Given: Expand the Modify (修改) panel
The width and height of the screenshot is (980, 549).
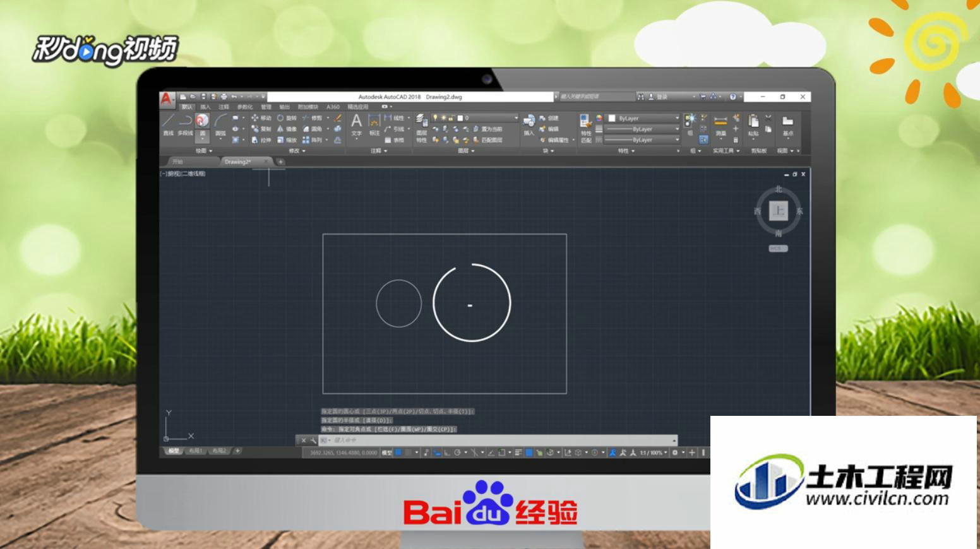Looking at the screenshot, I should [x=297, y=151].
